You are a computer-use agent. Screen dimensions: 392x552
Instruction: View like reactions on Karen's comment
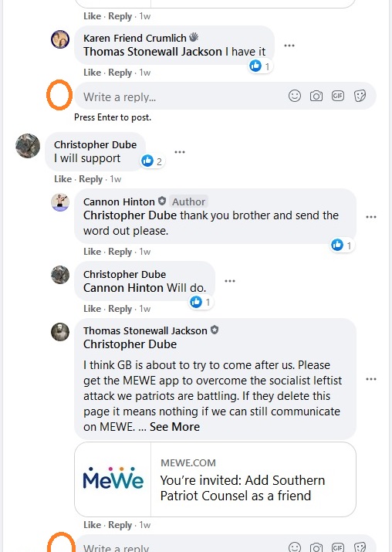pyautogui.click(x=260, y=66)
